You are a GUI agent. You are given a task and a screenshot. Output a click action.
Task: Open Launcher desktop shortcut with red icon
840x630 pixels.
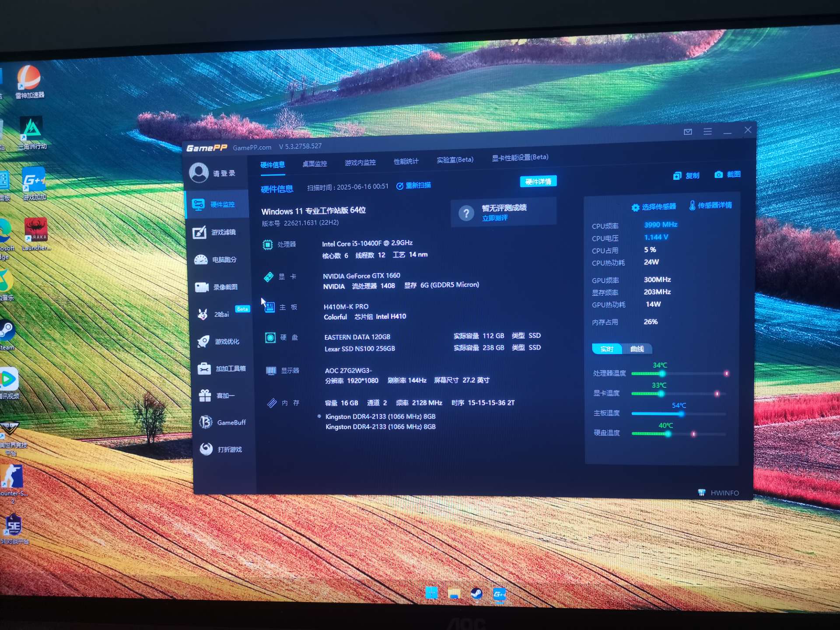coord(36,234)
